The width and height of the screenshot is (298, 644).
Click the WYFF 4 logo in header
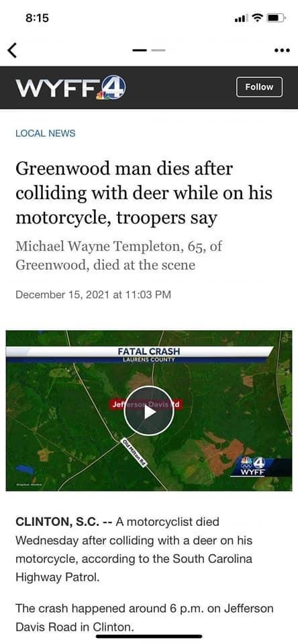[70, 87]
